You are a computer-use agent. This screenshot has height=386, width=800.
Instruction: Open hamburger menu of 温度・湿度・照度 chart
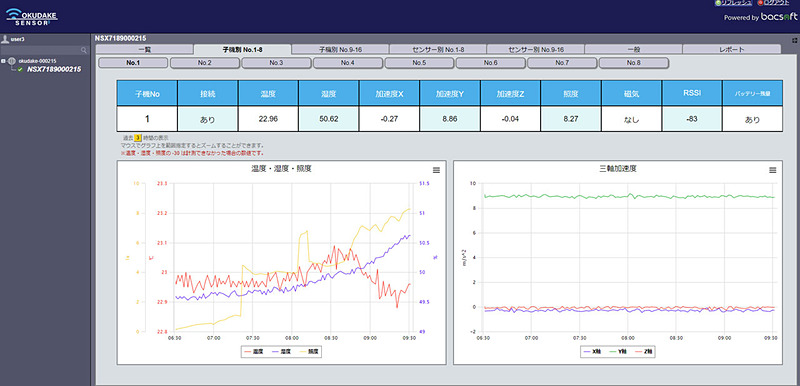point(436,170)
